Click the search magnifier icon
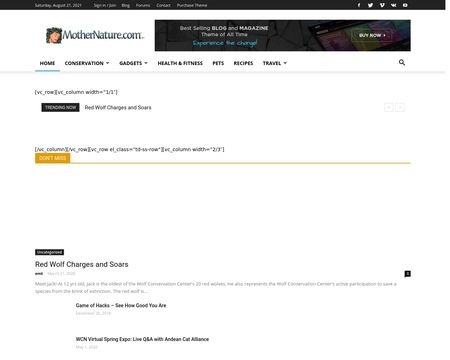This screenshot has width=450, height=360. click(x=402, y=62)
